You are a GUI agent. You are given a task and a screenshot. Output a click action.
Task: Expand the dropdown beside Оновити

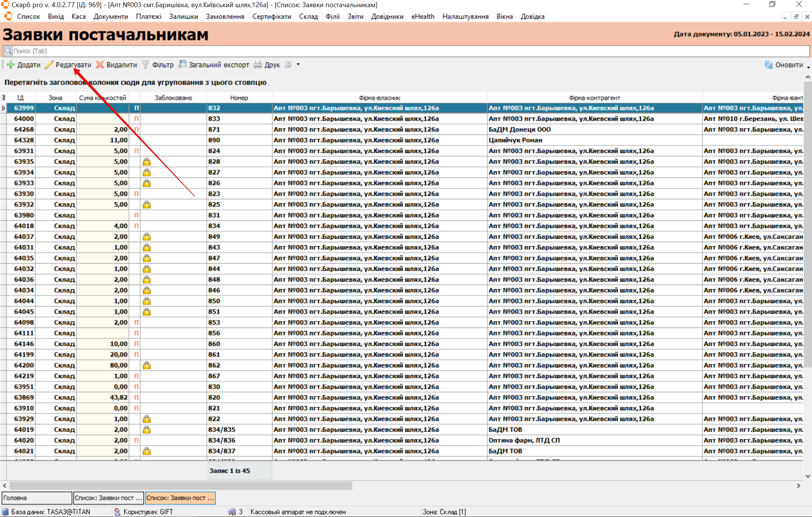(808, 67)
